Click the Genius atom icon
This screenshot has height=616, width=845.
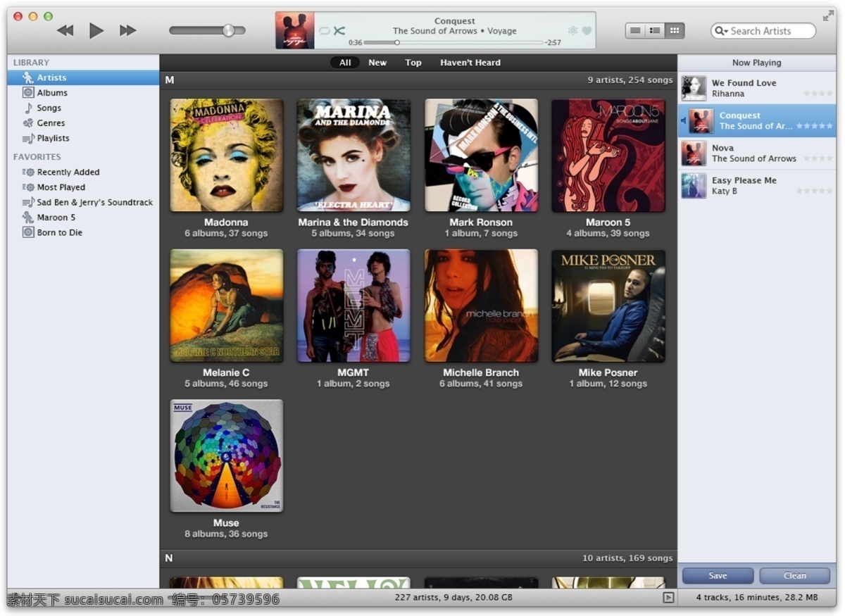click(x=573, y=31)
